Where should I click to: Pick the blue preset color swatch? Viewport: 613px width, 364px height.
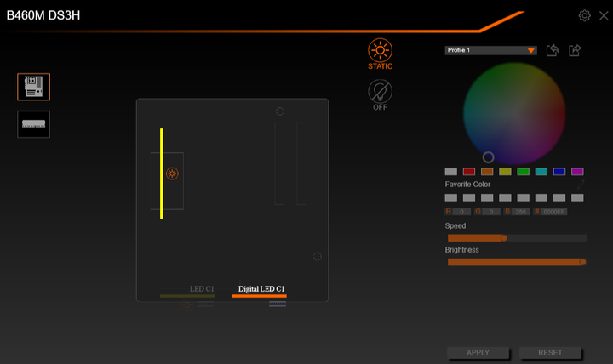pos(559,172)
